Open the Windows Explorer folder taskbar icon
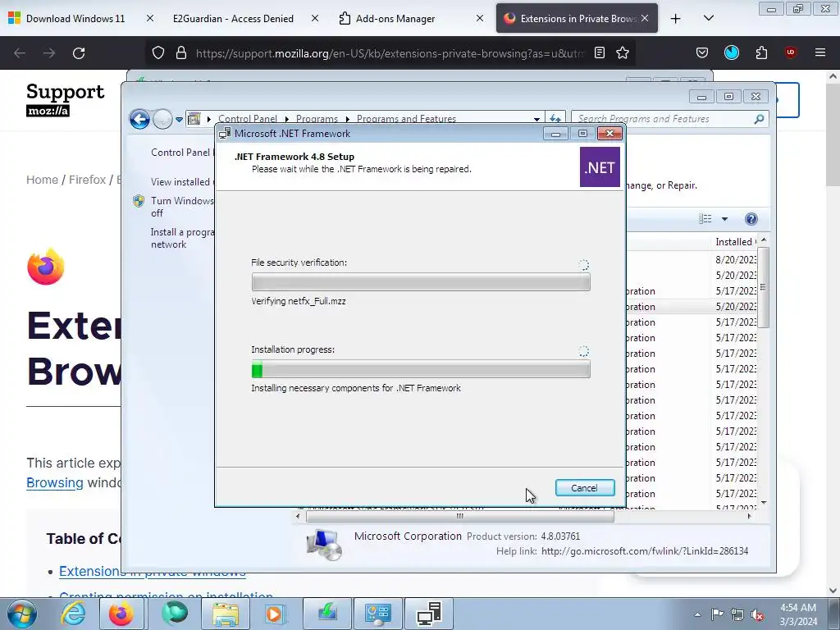Image resolution: width=840 pixels, height=630 pixels. pyautogui.click(x=226, y=614)
